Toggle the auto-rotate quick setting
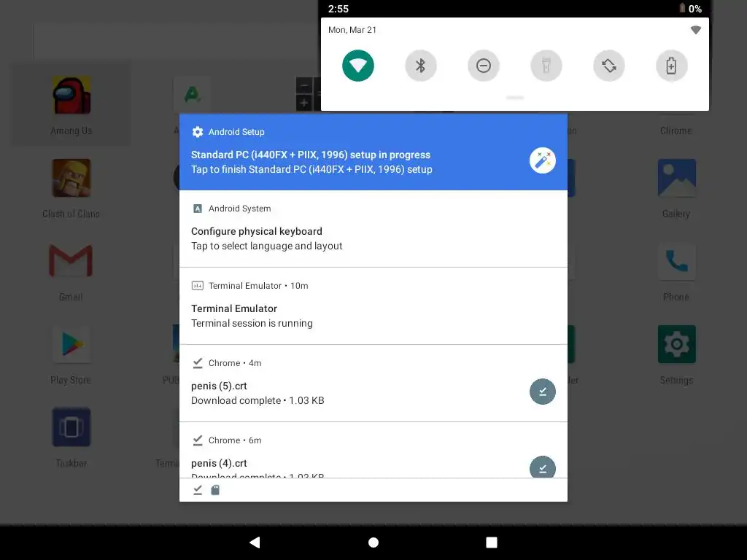747x560 pixels. 609,66
